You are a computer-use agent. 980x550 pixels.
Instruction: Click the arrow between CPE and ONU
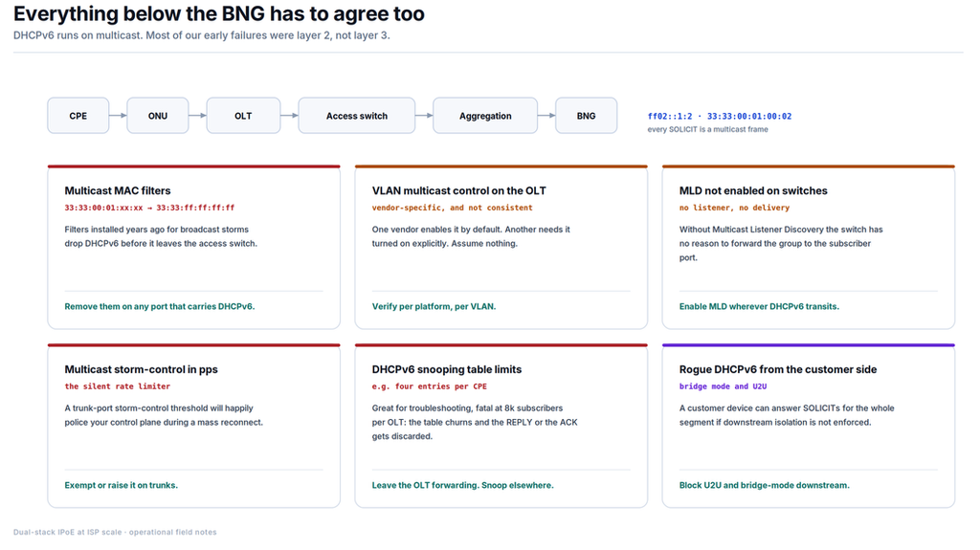coord(118,116)
